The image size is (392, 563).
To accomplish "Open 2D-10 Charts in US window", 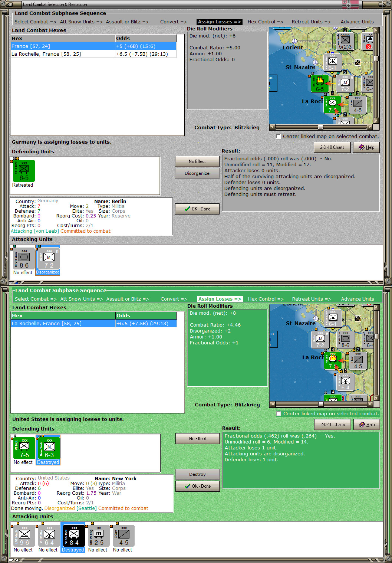I will click(x=333, y=425).
